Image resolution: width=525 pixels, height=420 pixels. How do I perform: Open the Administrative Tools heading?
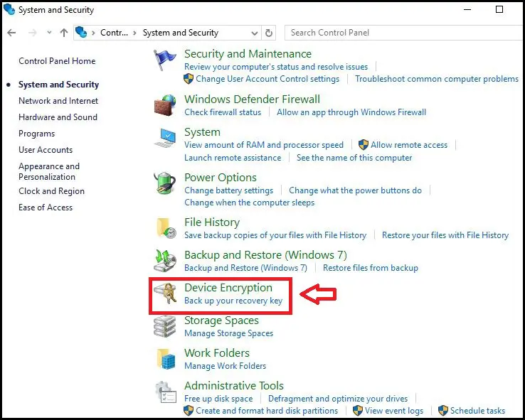click(234, 386)
